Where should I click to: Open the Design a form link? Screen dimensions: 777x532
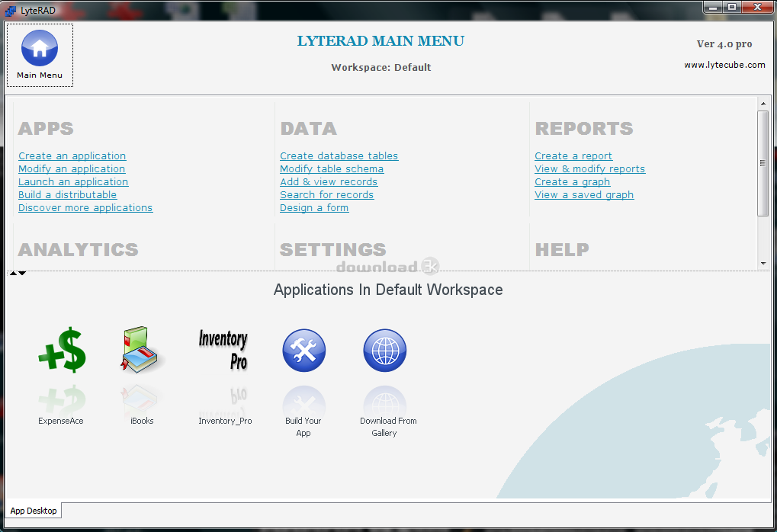[314, 208]
